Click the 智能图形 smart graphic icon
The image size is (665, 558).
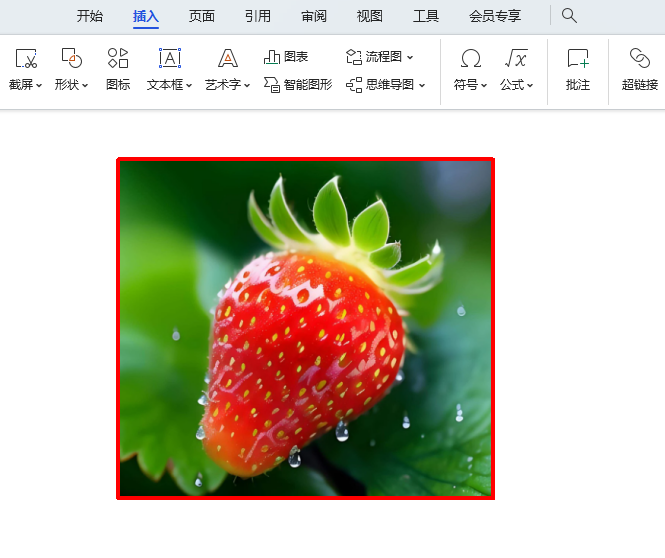pyautogui.click(x=272, y=84)
